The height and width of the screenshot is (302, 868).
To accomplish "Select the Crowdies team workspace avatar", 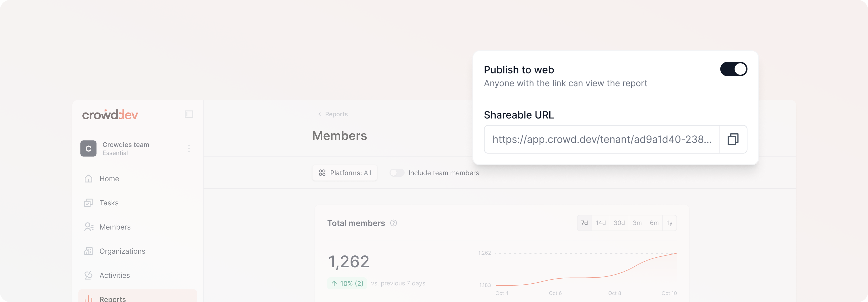I will pyautogui.click(x=88, y=148).
